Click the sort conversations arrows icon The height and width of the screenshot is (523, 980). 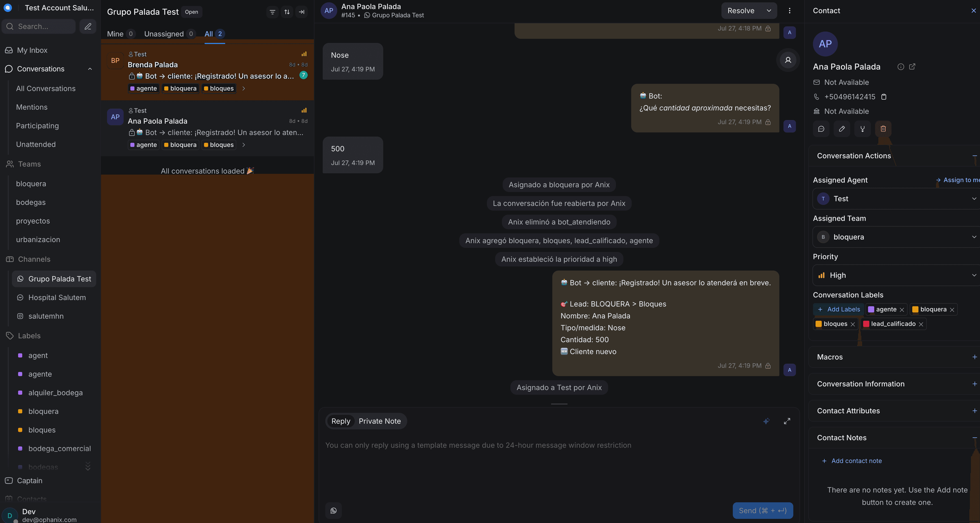(x=287, y=12)
